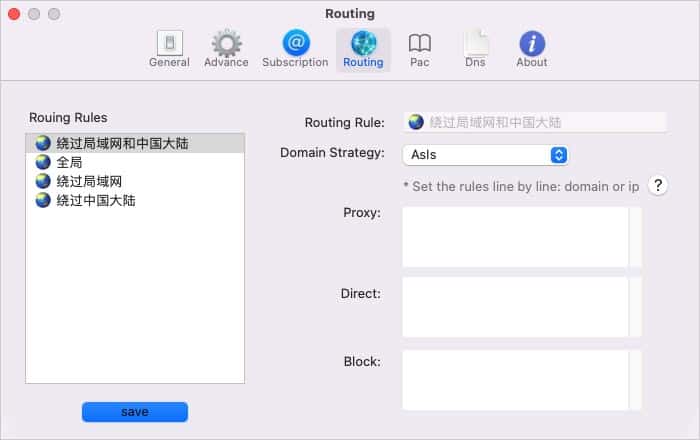Screen dimensions: 700x440
Task: Select the 绕过局域网 routing rule
Action: pos(135,181)
